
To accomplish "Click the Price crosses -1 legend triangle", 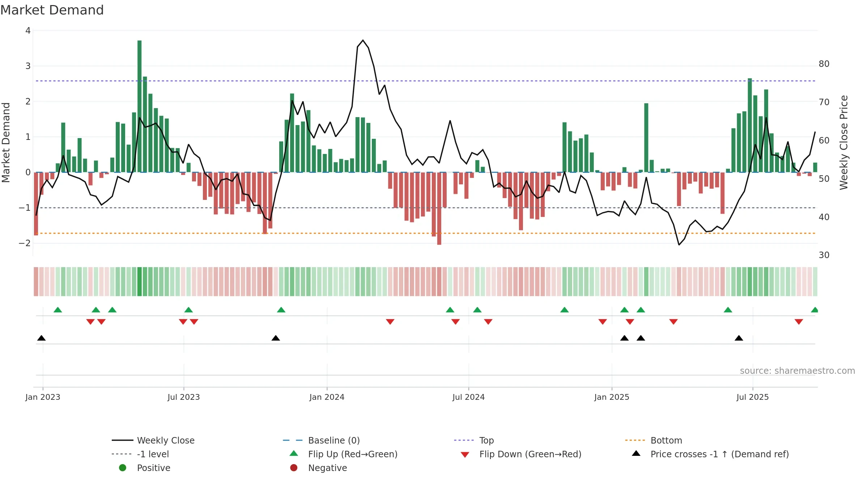I will tap(636, 453).
